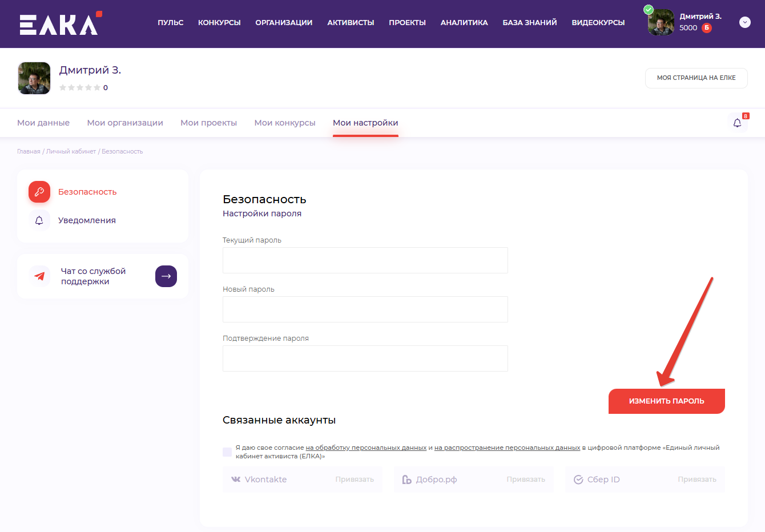Click the paper plane support chat icon

(x=39, y=276)
